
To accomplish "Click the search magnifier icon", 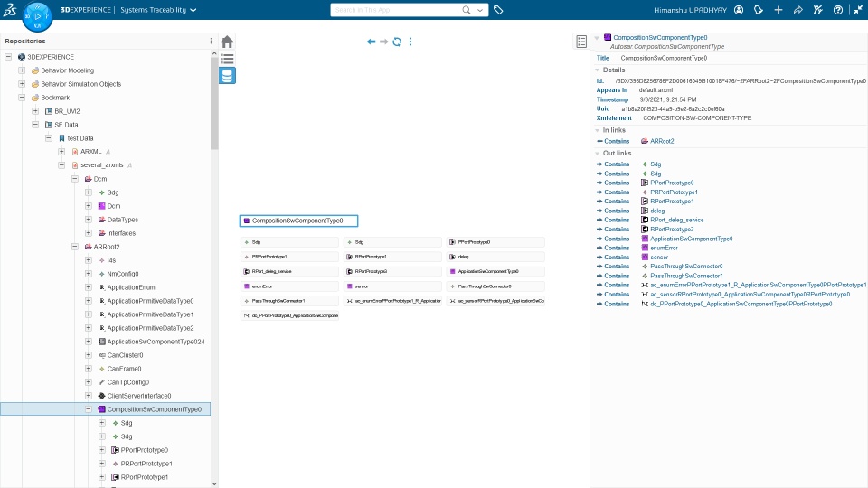I will (x=467, y=10).
